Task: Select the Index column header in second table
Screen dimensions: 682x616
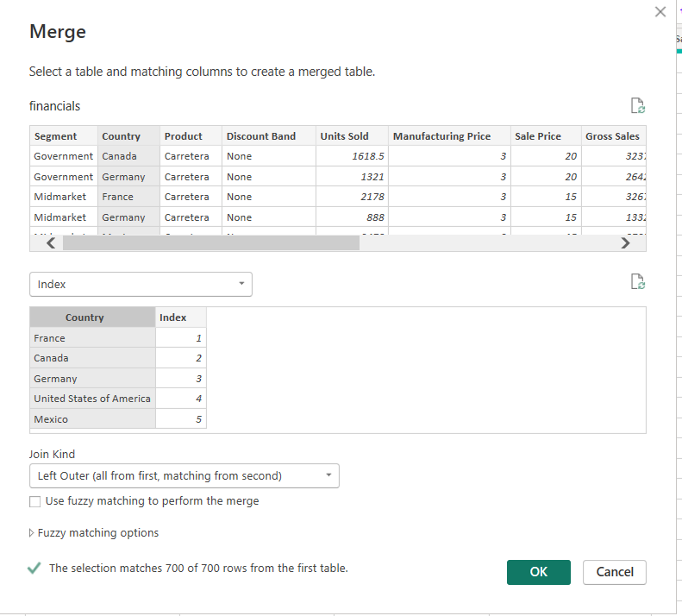Action: pos(181,317)
